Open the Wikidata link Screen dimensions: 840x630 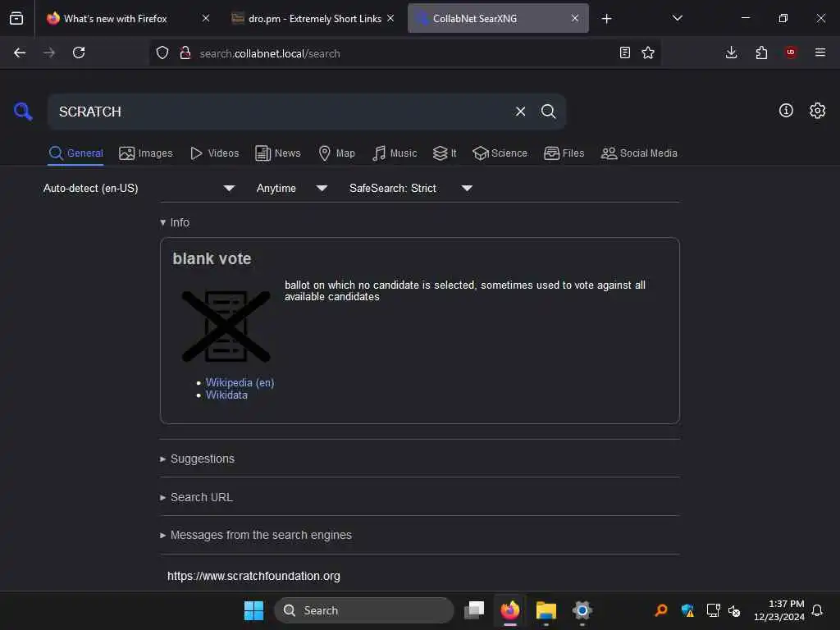226,395
